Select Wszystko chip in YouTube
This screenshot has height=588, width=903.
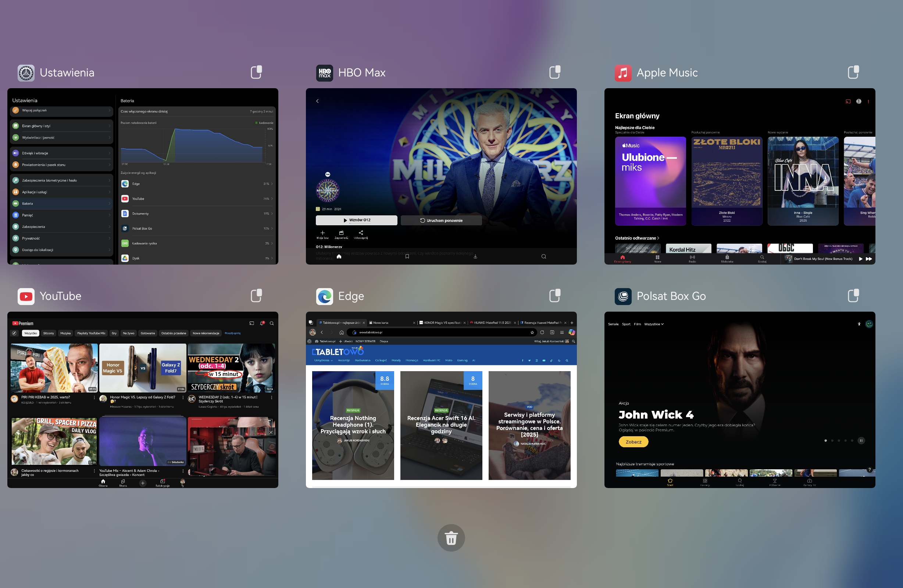tap(31, 333)
